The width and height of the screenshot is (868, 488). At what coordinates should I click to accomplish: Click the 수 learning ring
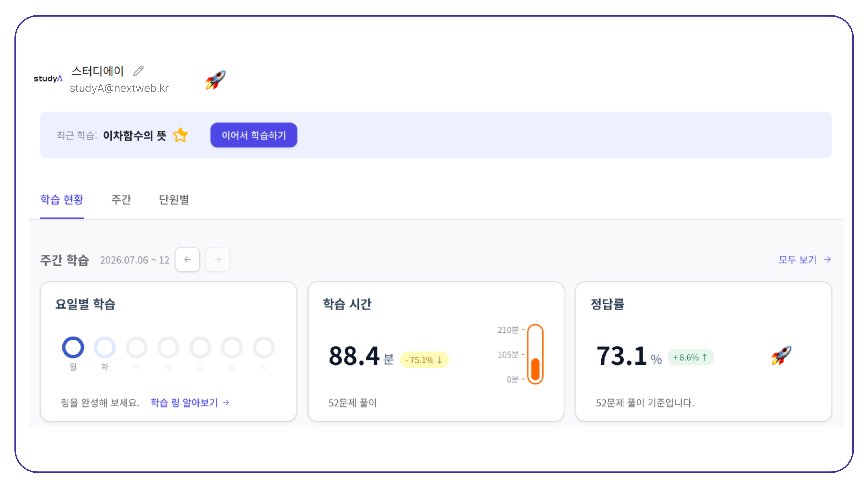click(137, 347)
